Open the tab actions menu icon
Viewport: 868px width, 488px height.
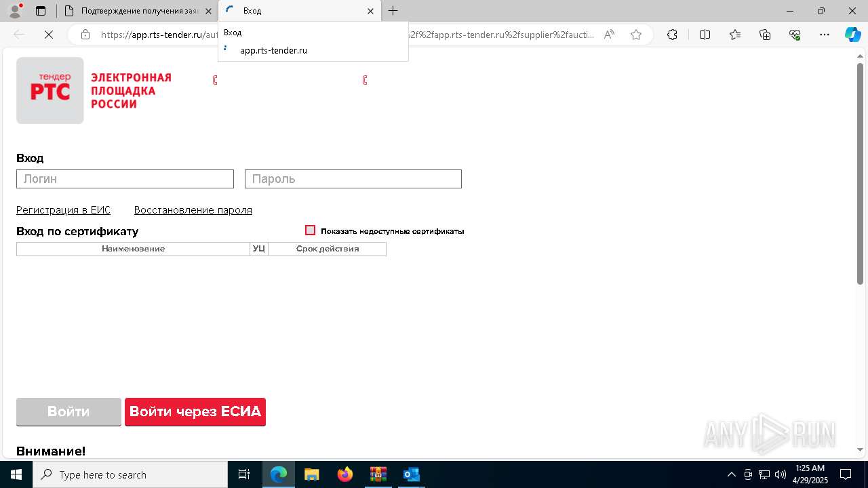click(x=41, y=11)
